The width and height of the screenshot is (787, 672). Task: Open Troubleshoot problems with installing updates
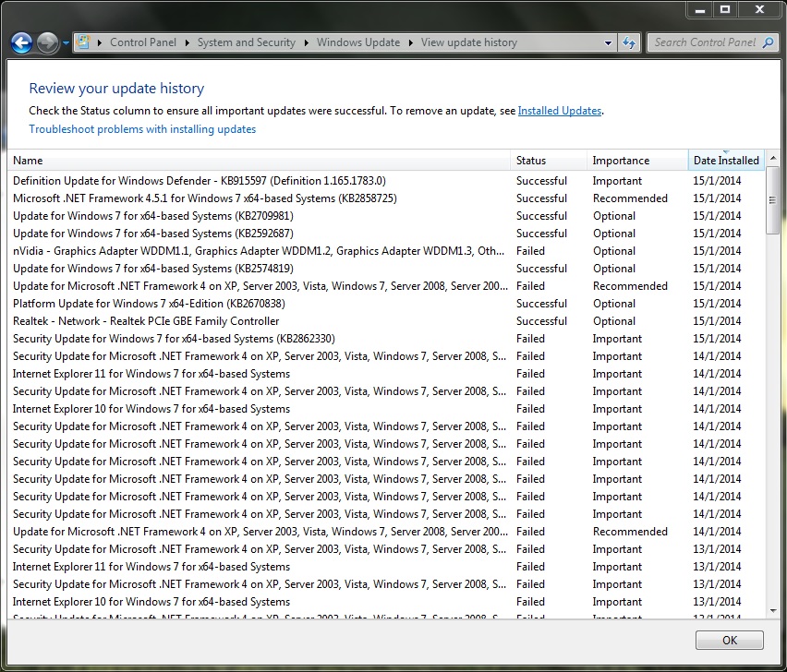[x=142, y=129]
